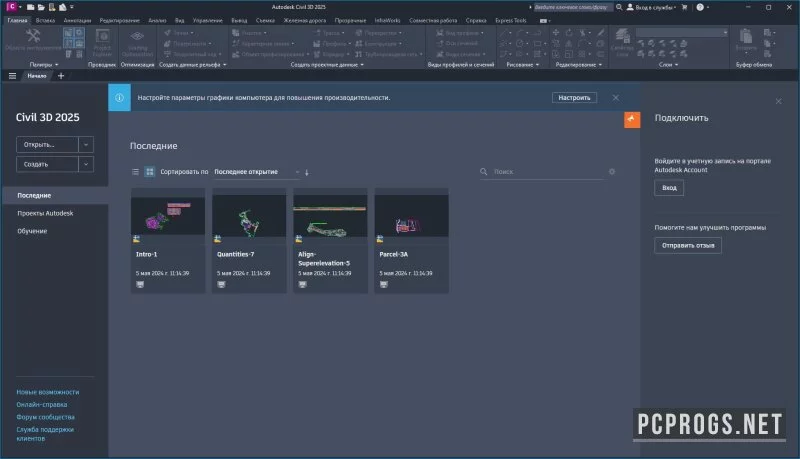Viewport: 800px width, 459px height.
Task: Click the Open file quick access icon
Action: click(x=41, y=7)
